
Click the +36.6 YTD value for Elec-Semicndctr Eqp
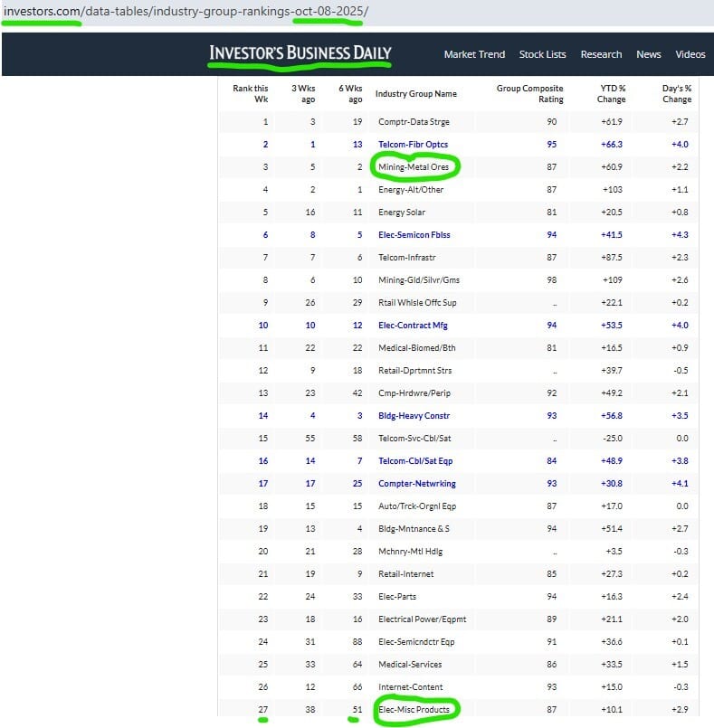coord(612,642)
